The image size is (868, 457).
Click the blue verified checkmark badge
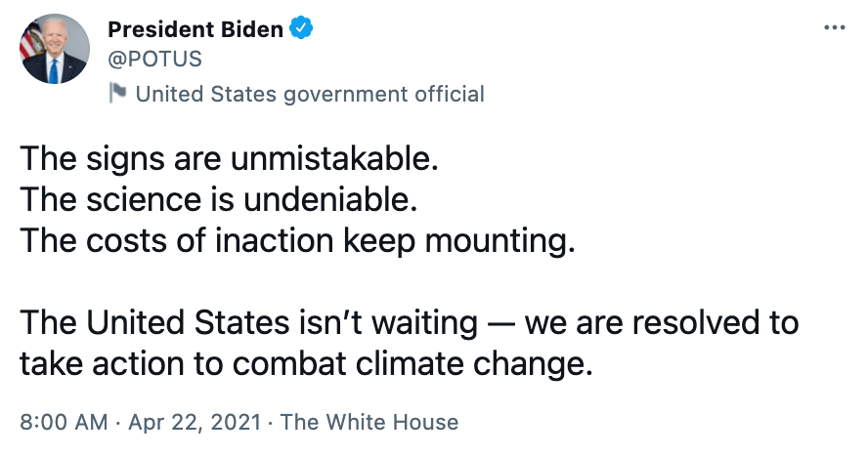tap(302, 28)
